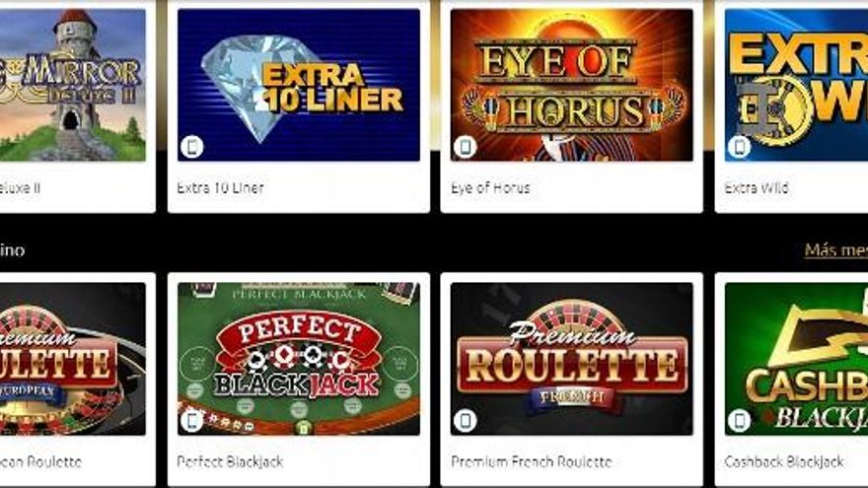Click the 'Extra 10 Liner' title text

tap(220, 188)
